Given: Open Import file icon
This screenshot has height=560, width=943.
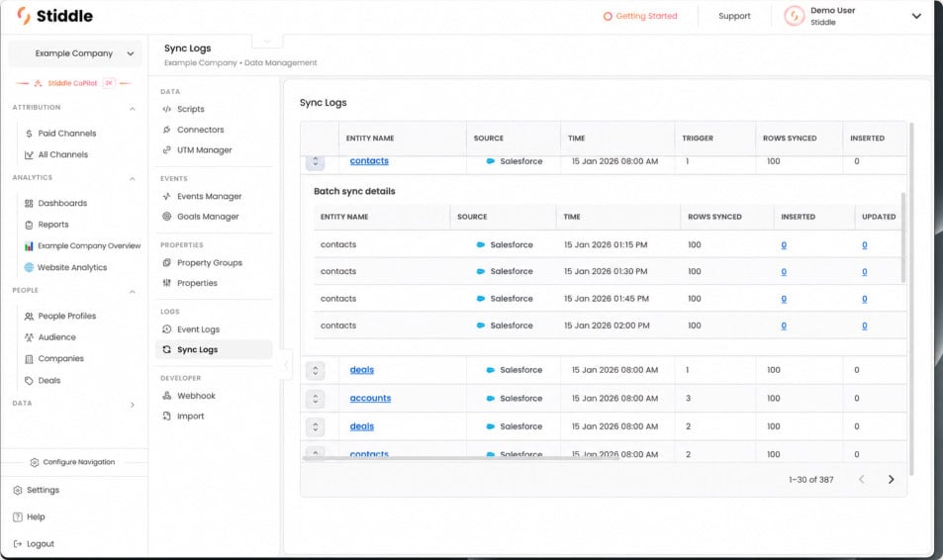Looking at the screenshot, I should [167, 416].
